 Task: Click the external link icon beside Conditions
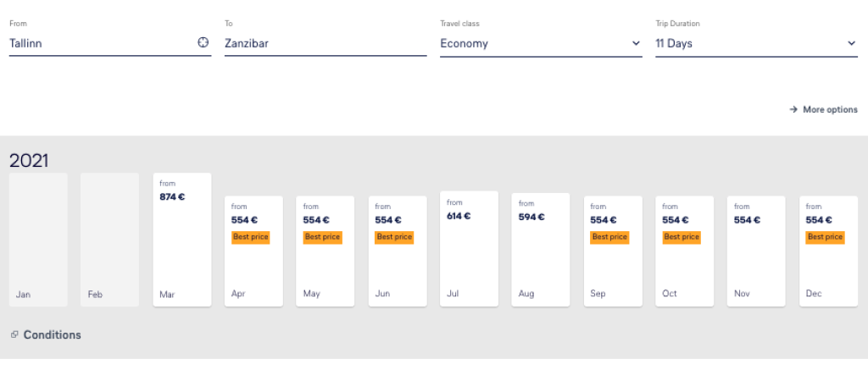coord(14,334)
